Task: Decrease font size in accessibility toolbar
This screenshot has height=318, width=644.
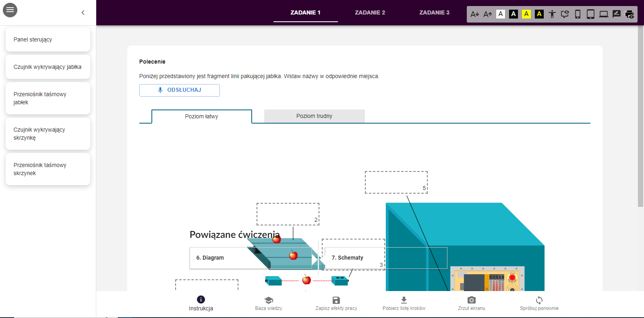Action: 475,14
